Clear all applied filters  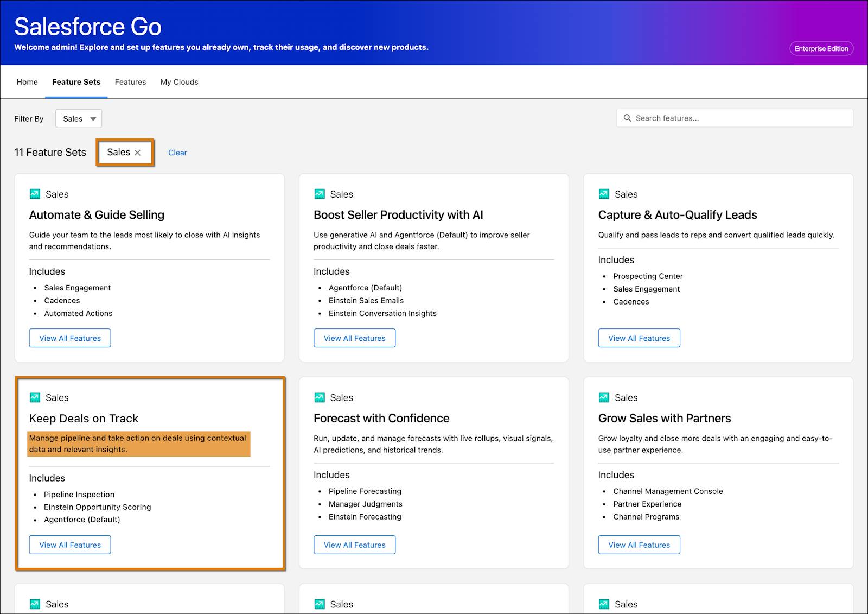click(x=177, y=153)
